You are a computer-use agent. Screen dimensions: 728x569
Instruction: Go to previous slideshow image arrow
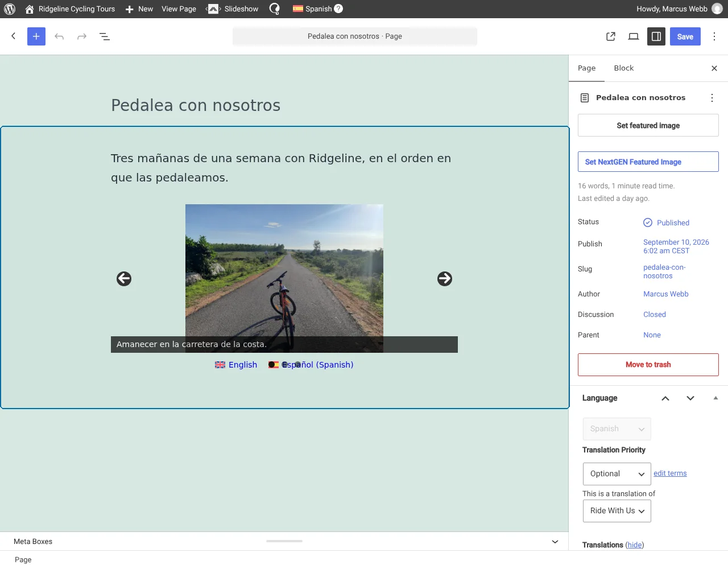click(x=124, y=279)
